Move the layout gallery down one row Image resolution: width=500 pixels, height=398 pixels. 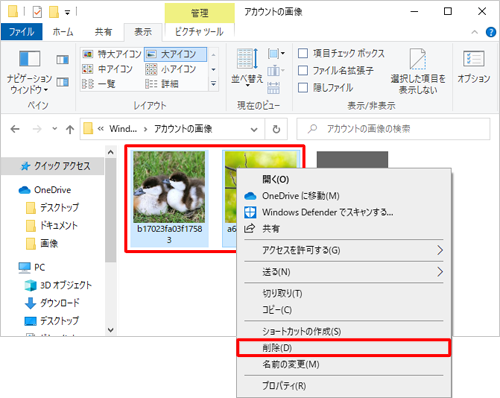213,69
